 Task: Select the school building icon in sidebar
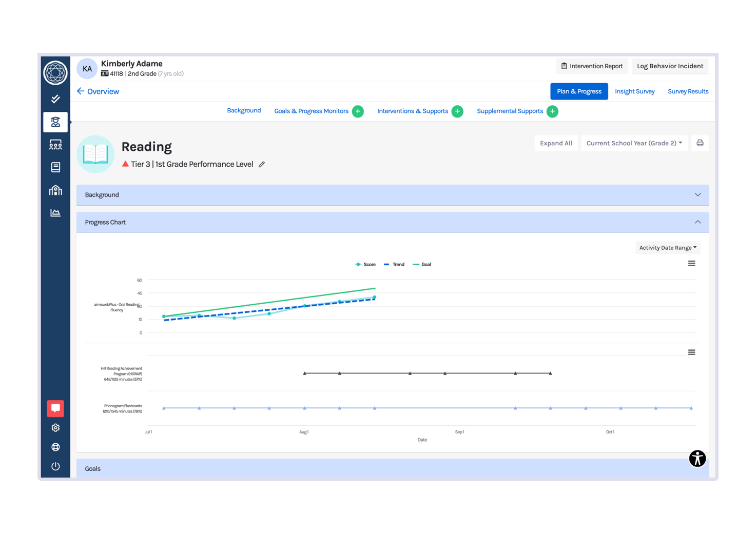(x=55, y=190)
